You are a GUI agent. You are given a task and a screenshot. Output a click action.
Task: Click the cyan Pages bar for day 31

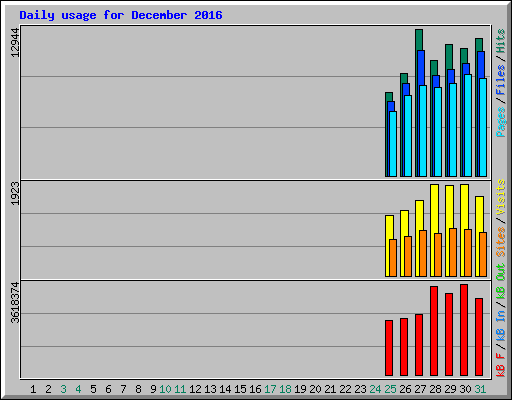tap(483, 127)
